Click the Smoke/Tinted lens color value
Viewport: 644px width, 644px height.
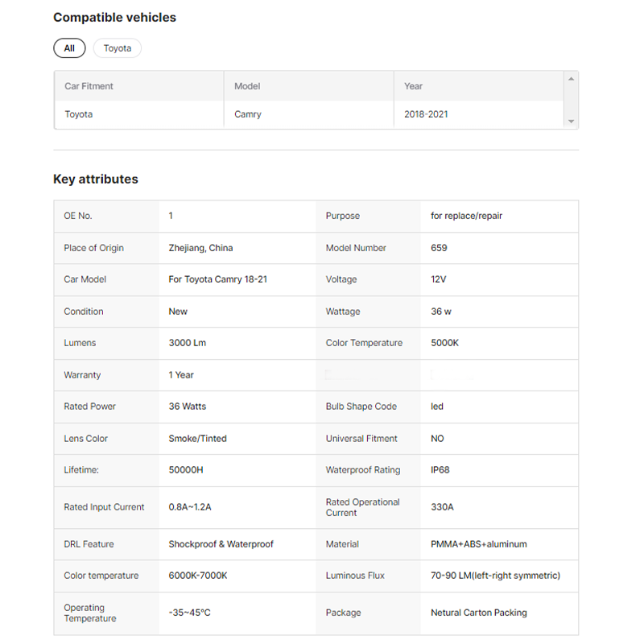tap(198, 439)
